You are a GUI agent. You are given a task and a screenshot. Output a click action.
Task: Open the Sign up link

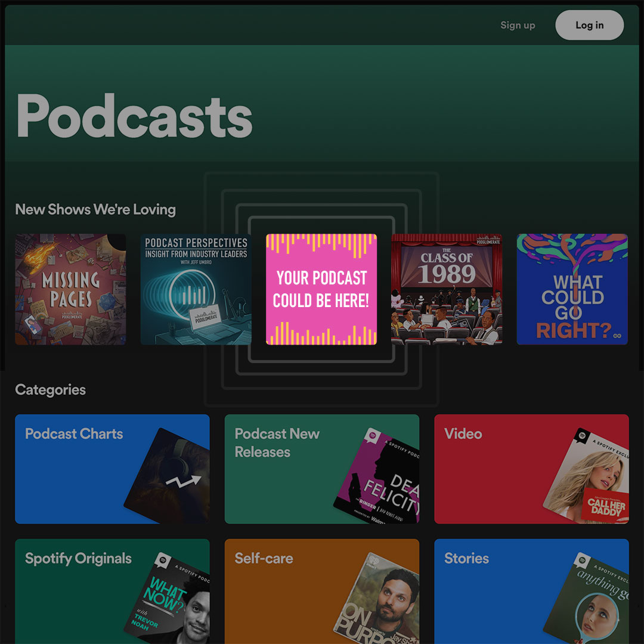(518, 26)
